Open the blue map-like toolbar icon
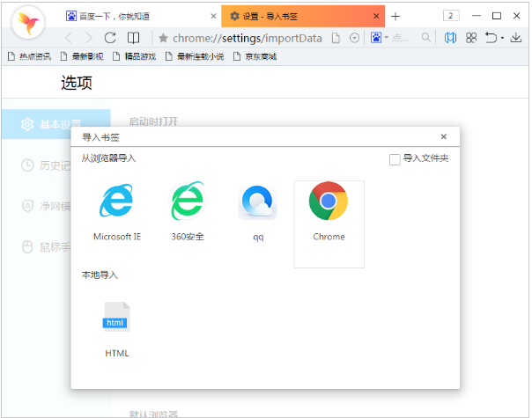This screenshot has height=418, width=532. click(x=450, y=38)
